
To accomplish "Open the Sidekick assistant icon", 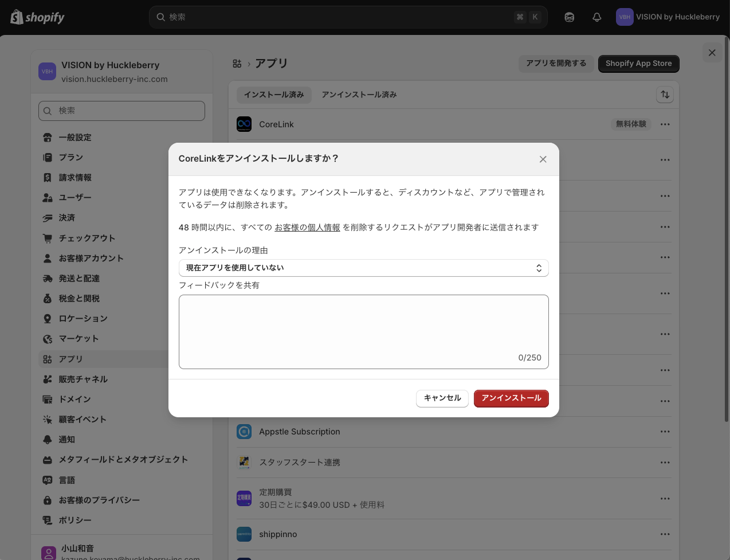I will (x=569, y=17).
